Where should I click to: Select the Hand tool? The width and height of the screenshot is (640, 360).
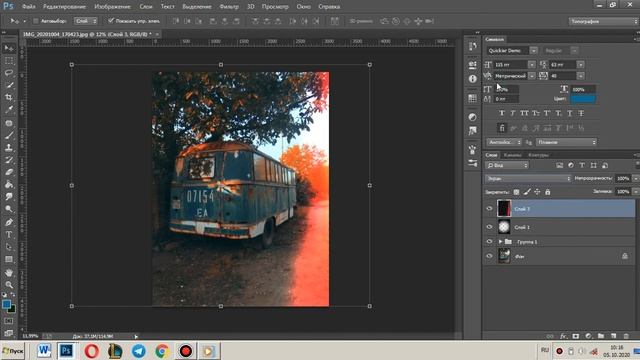click(9, 272)
